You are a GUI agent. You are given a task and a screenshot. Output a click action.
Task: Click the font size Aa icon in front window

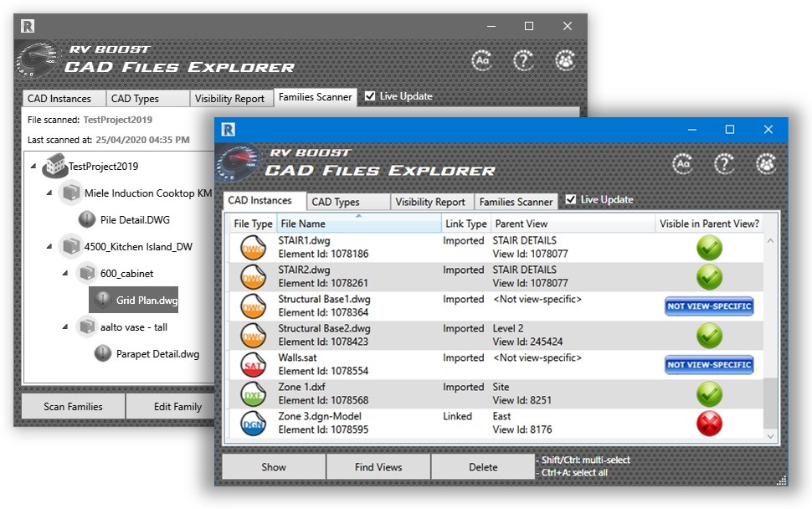click(x=683, y=164)
